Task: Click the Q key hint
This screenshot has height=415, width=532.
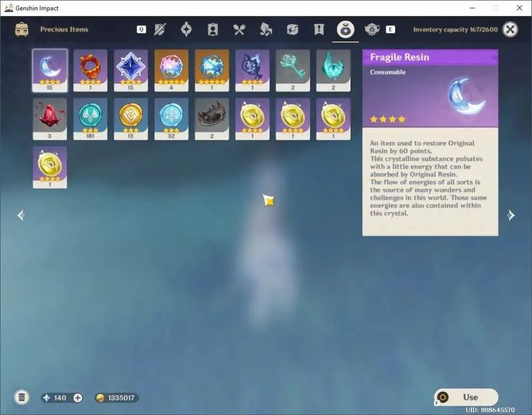Action: [141, 29]
